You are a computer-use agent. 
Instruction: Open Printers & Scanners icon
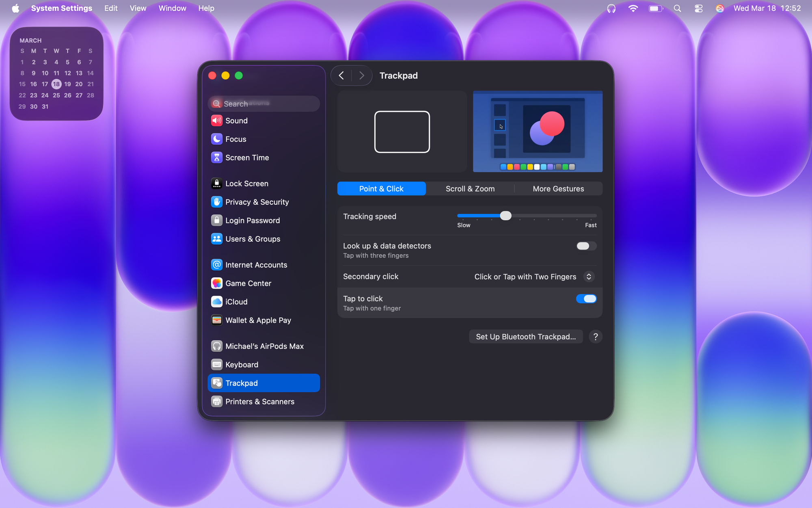point(216,402)
